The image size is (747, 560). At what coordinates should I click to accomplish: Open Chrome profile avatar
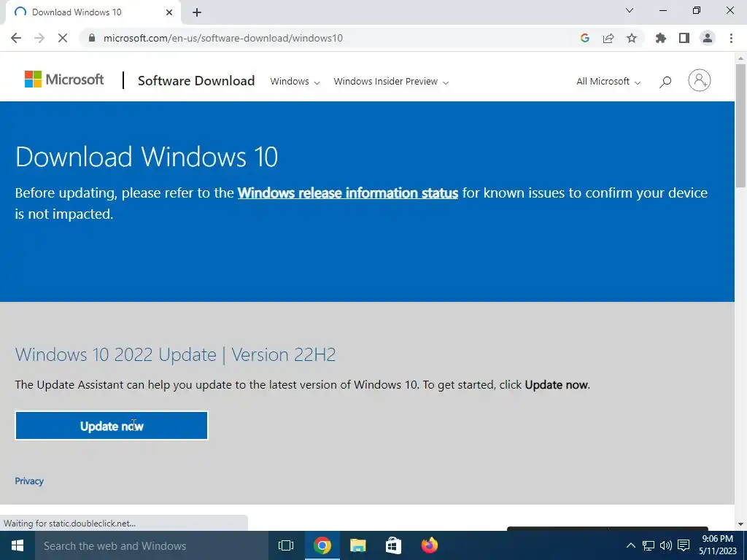[708, 38]
